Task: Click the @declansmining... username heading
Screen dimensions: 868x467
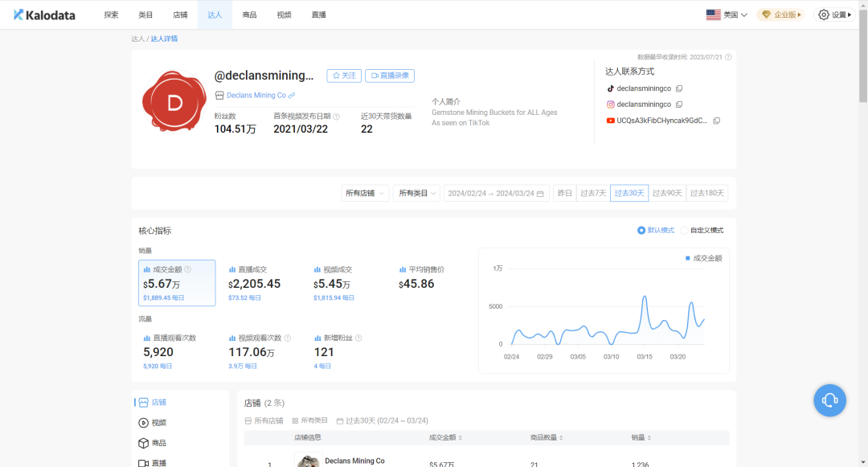Action: 264,76
